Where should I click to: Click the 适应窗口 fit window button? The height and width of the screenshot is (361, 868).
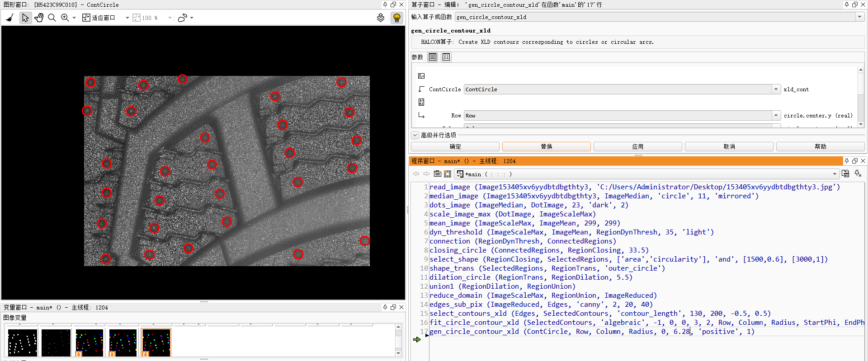tap(99, 18)
